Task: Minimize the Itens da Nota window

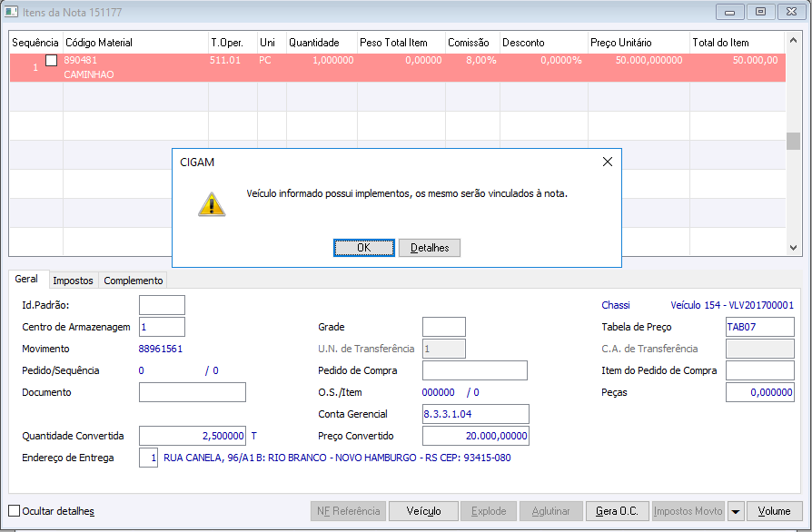Action: pos(729,12)
